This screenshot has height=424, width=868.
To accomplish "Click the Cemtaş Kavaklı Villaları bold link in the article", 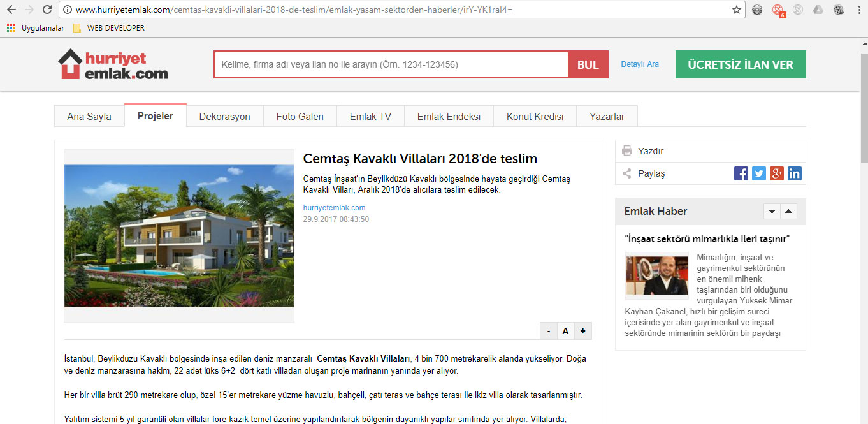I will coord(364,359).
